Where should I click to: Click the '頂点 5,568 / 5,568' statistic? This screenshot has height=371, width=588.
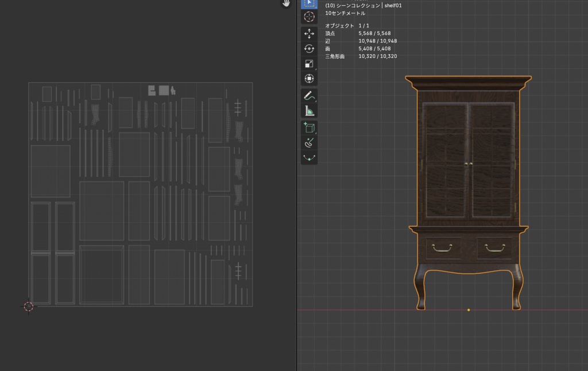point(358,33)
